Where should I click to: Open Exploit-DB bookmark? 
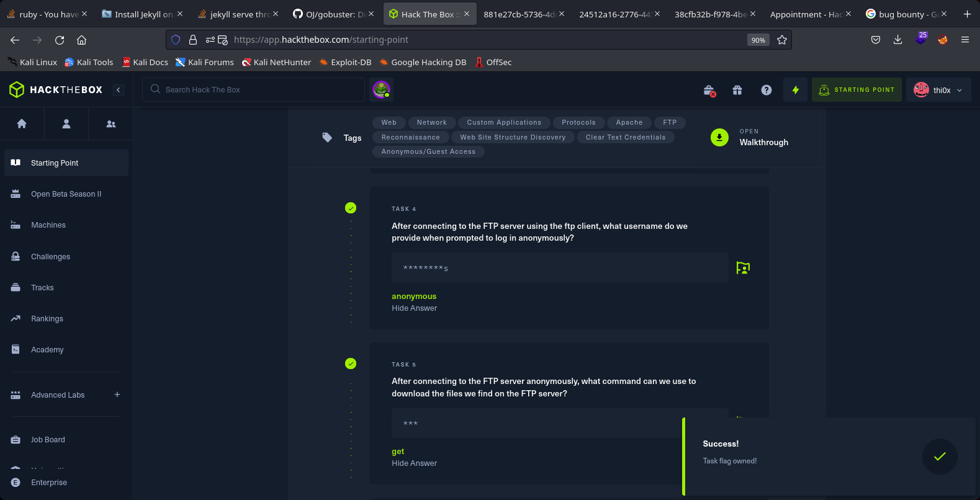(345, 62)
